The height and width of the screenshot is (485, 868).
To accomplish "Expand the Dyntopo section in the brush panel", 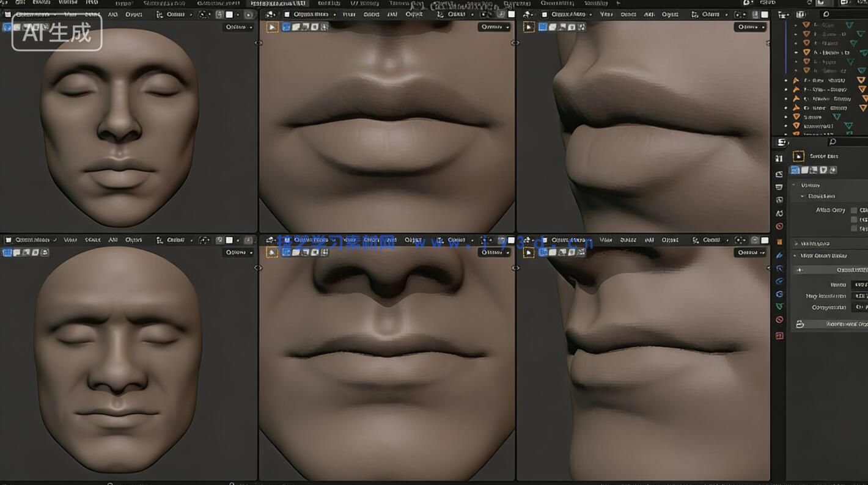I will (x=819, y=243).
